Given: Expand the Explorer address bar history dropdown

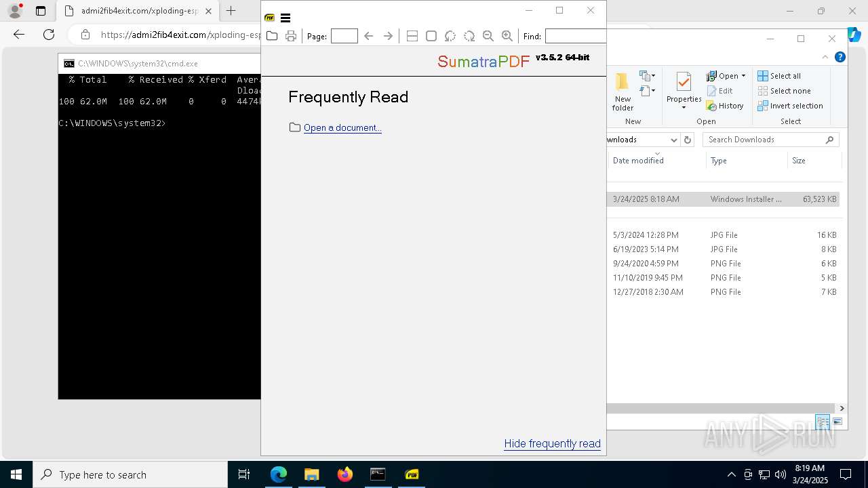Looking at the screenshot, I should click(x=673, y=140).
